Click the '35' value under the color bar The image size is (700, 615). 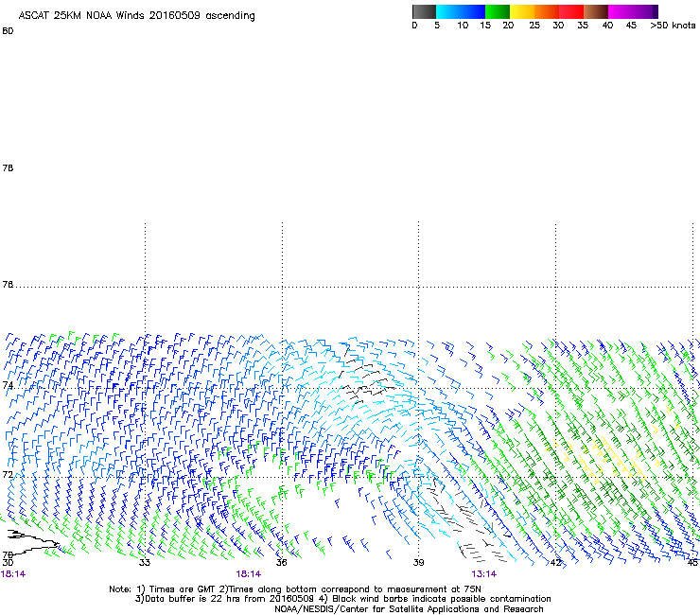pyautogui.click(x=583, y=26)
